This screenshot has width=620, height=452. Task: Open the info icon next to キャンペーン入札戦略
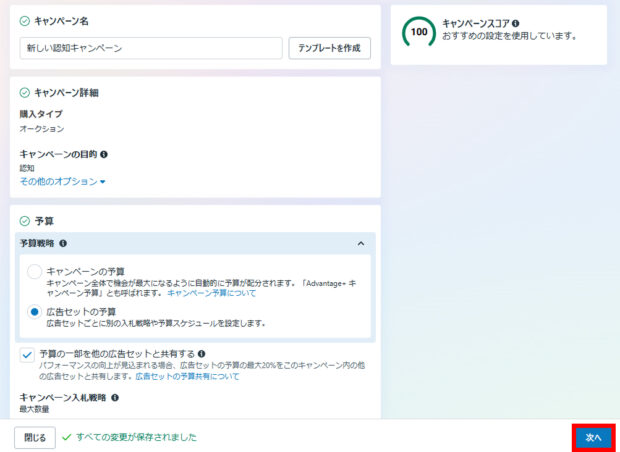[115, 397]
